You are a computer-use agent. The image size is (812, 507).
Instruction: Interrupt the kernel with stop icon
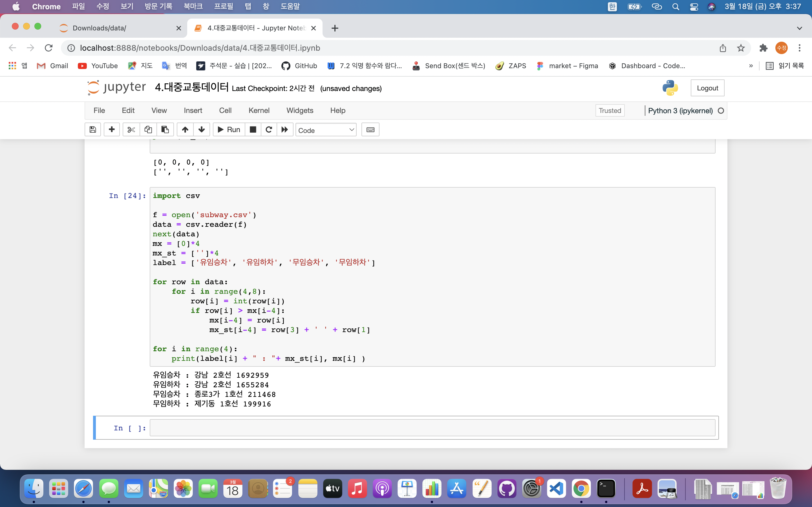coord(253,130)
